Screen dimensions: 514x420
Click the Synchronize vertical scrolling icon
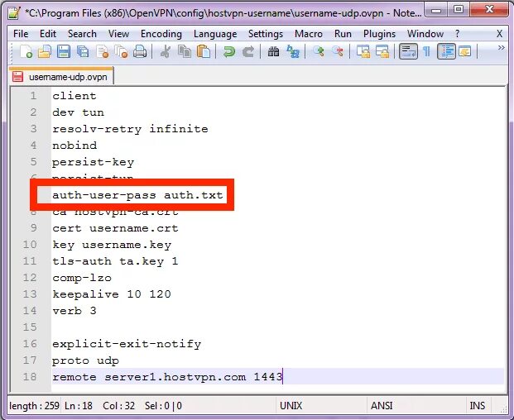pos(363,52)
